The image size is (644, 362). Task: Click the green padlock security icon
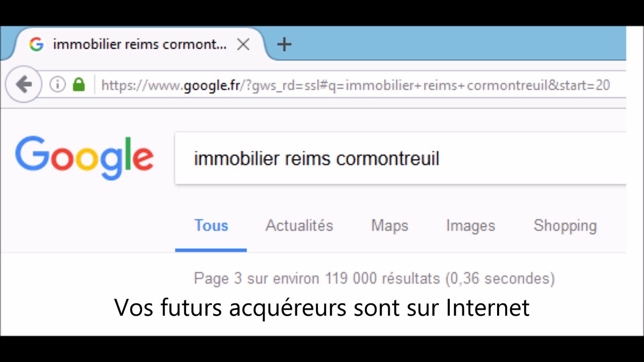(78, 84)
